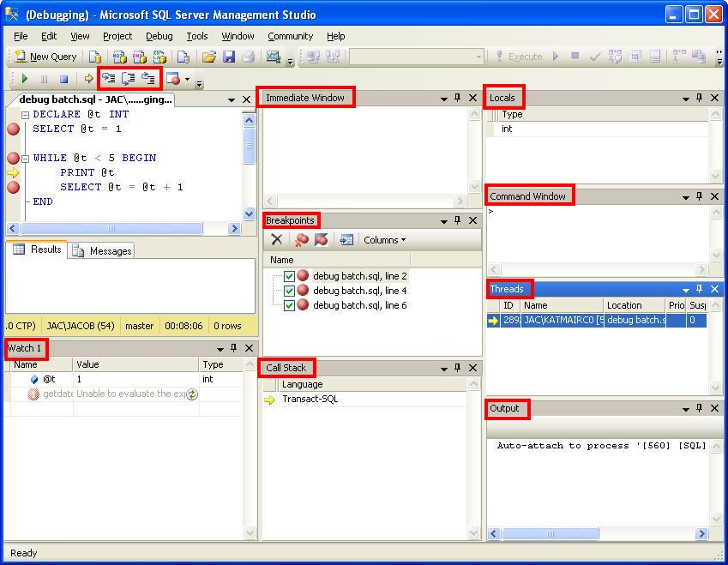Image resolution: width=728 pixels, height=565 pixels.
Task: Click breakpoint dot on SELECT @t = 1 line
Action: pos(14,129)
